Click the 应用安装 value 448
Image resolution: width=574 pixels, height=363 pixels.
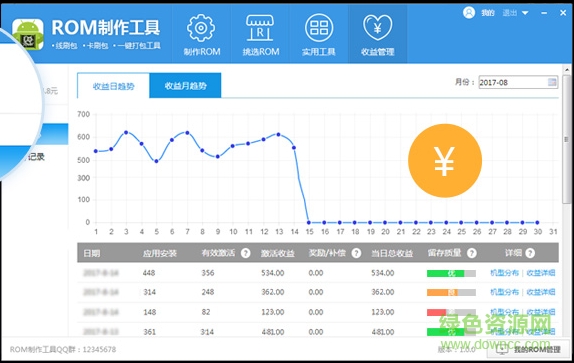(x=149, y=273)
